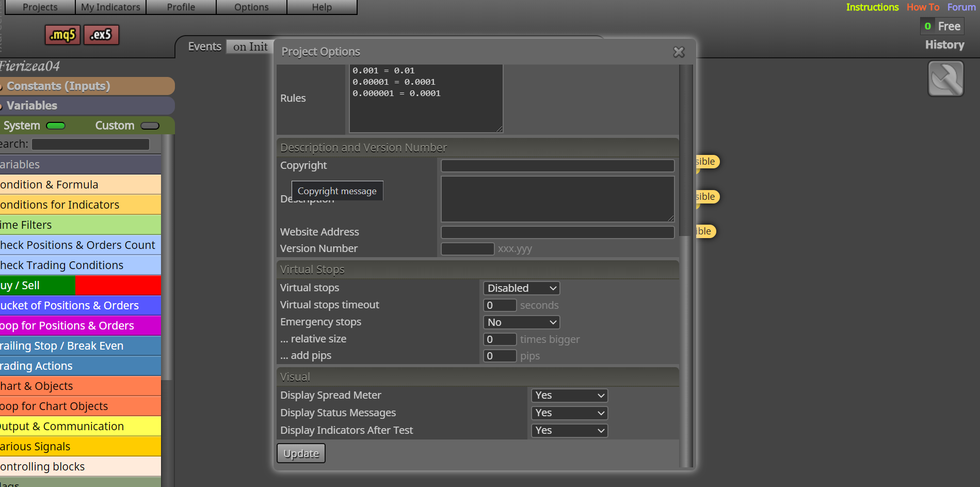Export project as .mq5 file
980x487 pixels.
pyautogui.click(x=62, y=35)
